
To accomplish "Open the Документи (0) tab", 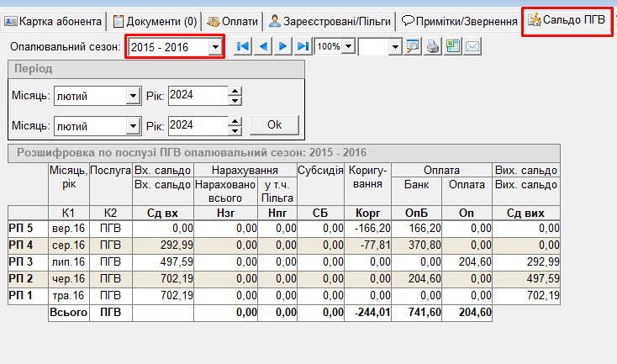I will coord(155,20).
